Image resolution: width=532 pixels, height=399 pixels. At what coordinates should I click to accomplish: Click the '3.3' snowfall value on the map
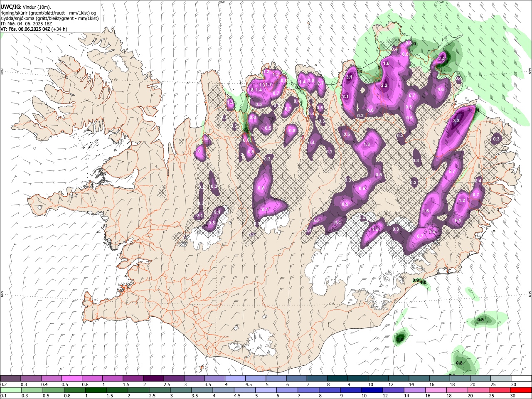click(456, 121)
